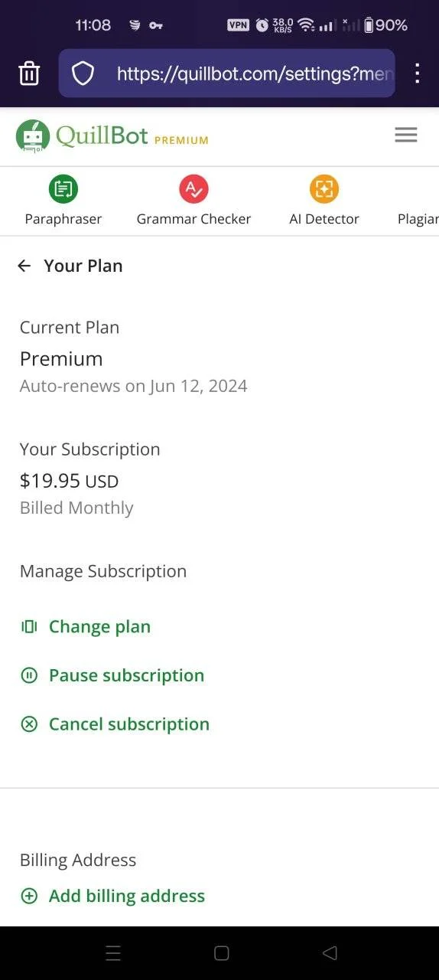Open the browser three-dot overflow menu
Screen dimensions: 439x980
pyautogui.click(x=417, y=73)
